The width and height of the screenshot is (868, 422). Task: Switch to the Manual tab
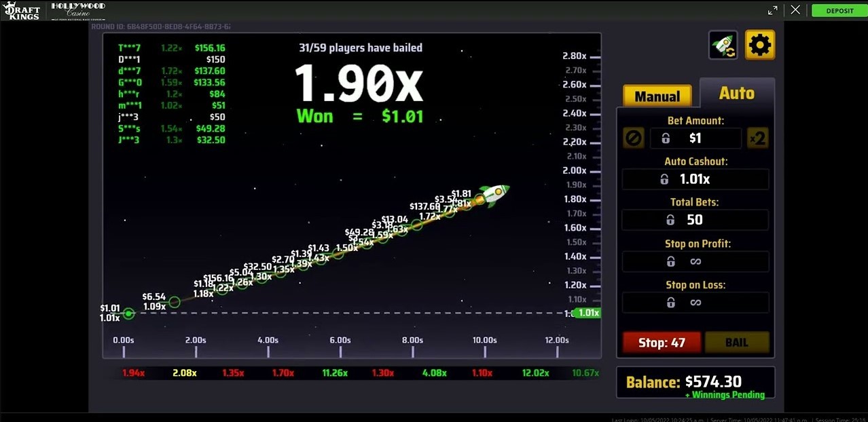coord(657,96)
